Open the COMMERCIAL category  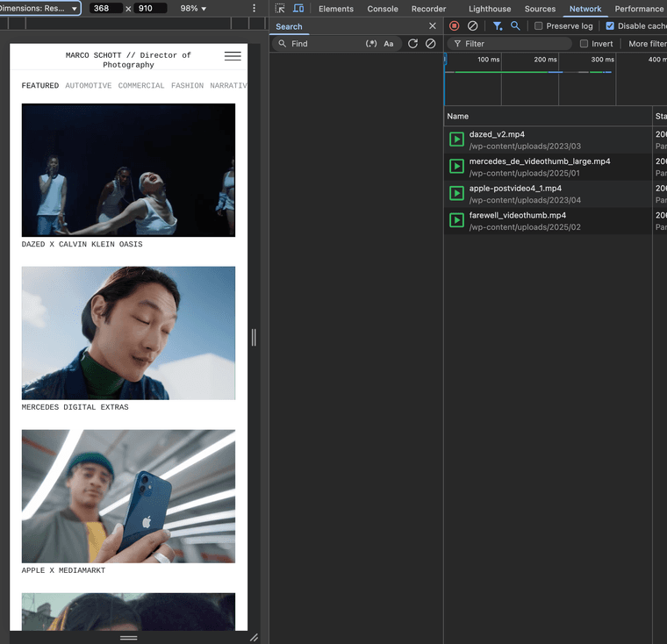click(x=141, y=85)
